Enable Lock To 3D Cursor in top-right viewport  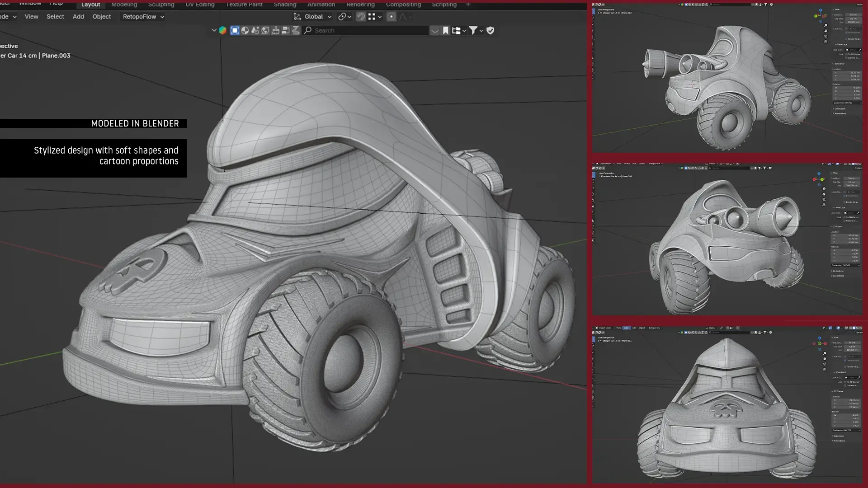click(846, 54)
